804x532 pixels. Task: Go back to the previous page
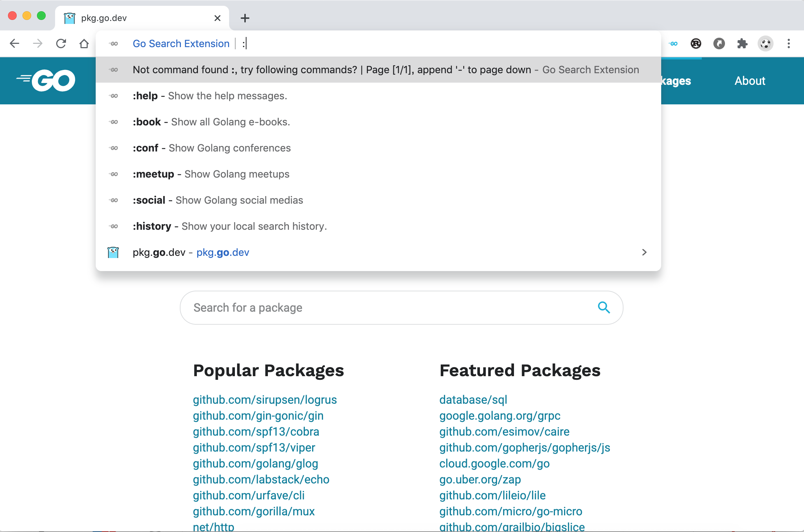(x=14, y=44)
